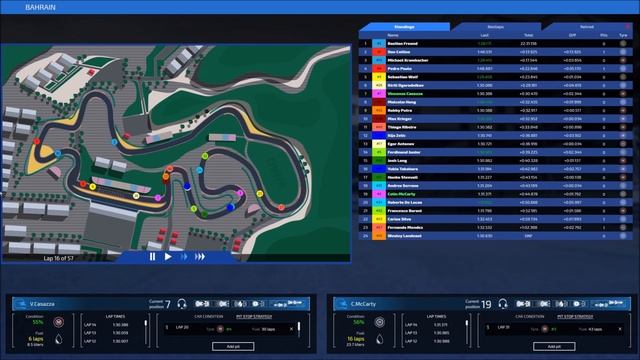Click the C.McCarty lap times scrollbar
Viewport: 640px width, 360px height.
[x=467, y=332]
